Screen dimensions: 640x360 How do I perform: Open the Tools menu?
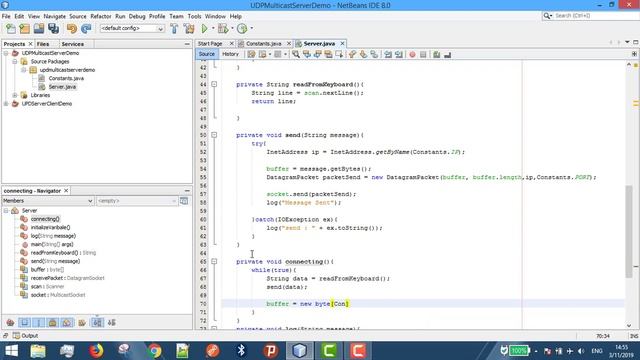coord(194,16)
